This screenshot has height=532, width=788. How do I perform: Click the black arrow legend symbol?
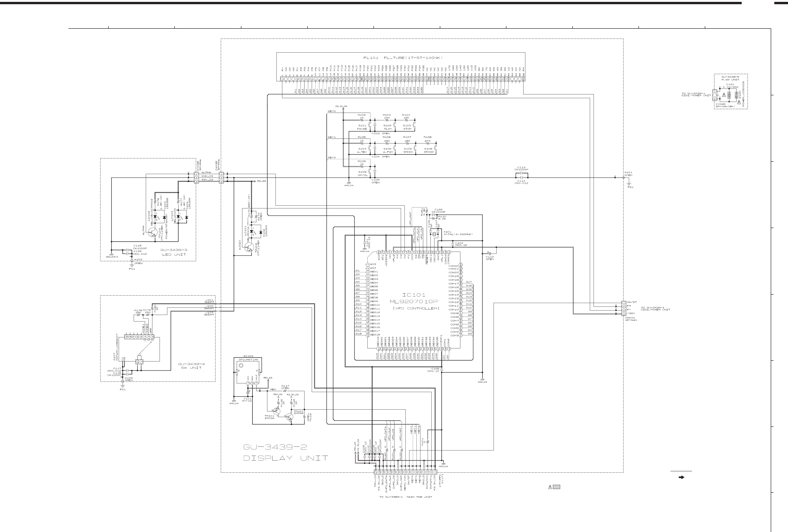tap(681, 477)
